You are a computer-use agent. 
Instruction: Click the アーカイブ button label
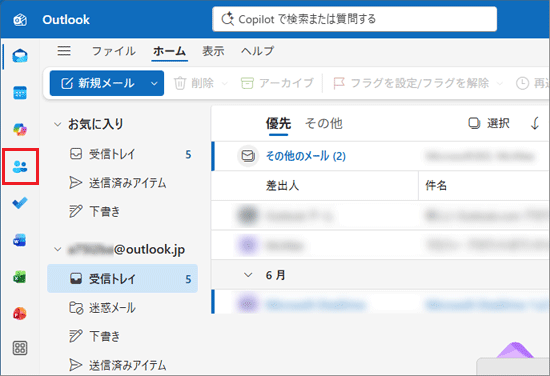286,83
